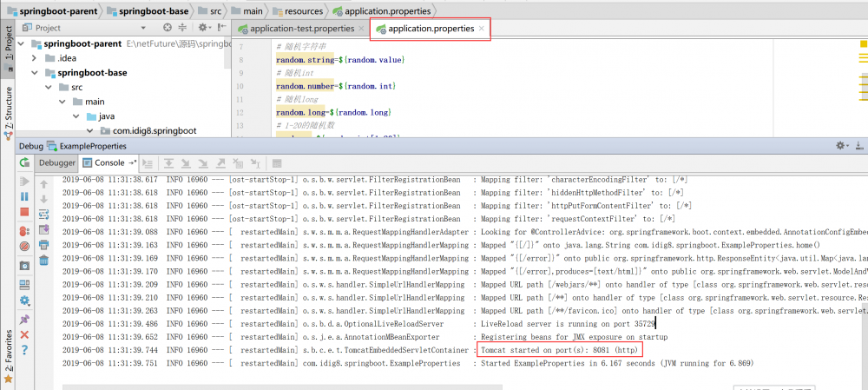Collapse the springboot-base module node
868x390 pixels.
point(35,73)
